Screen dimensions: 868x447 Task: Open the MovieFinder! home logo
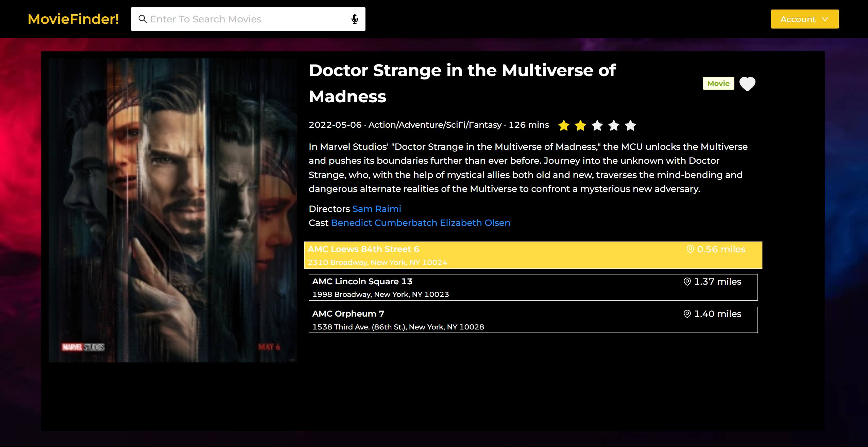73,19
